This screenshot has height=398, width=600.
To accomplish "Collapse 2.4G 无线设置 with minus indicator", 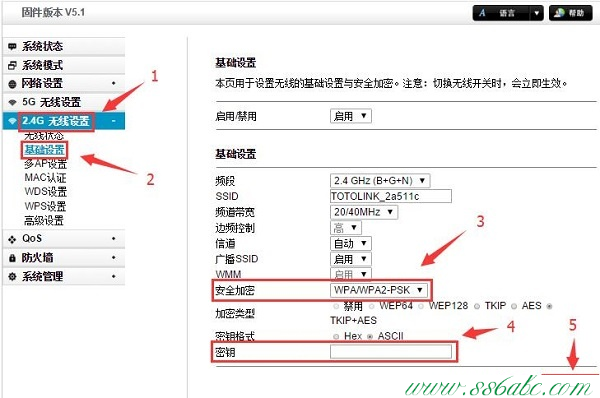I will tap(114, 121).
